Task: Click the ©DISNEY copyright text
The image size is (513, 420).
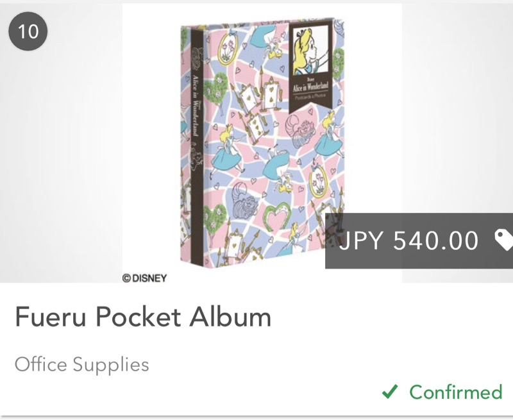Action: click(144, 278)
